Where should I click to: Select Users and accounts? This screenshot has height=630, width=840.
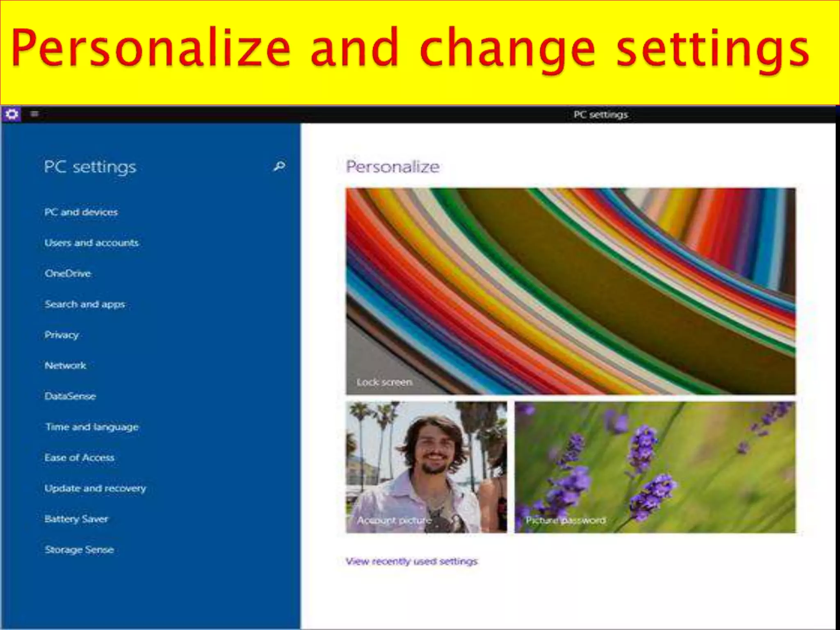click(x=91, y=243)
